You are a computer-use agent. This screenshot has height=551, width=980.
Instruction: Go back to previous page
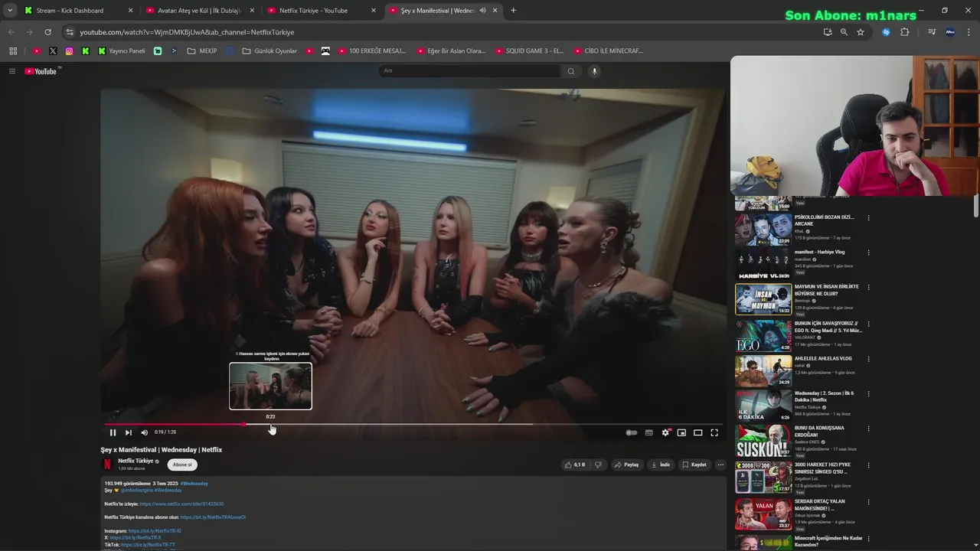coord(11,32)
